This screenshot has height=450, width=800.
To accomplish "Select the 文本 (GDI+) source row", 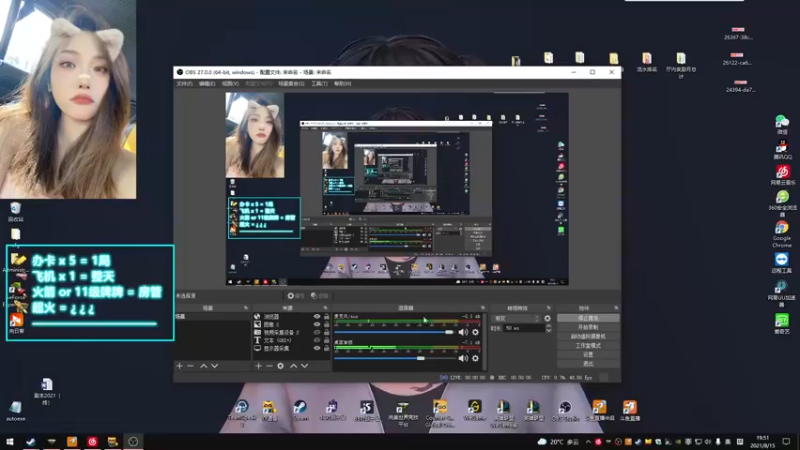I will point(291,340).
